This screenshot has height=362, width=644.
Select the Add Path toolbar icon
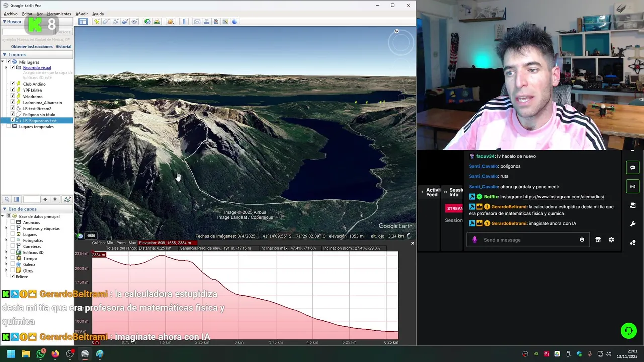116,21
